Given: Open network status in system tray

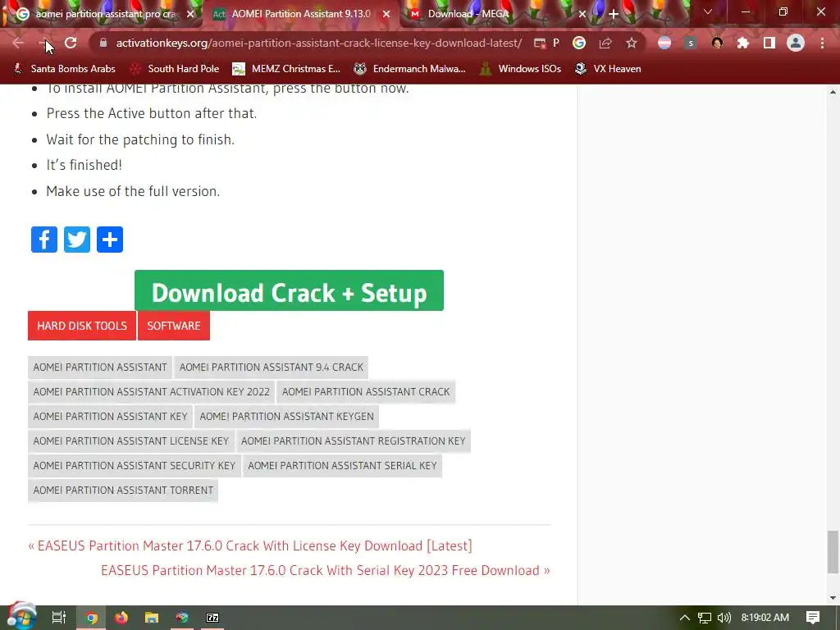Looking at the screenshot, I should pyautogui.click(x=705, y=618).
